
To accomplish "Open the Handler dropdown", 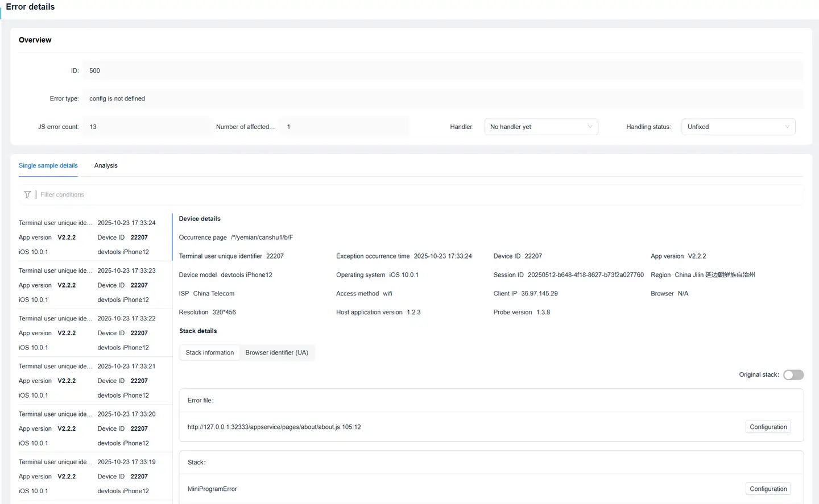I will pyautogui.click(x=540, y=127).
